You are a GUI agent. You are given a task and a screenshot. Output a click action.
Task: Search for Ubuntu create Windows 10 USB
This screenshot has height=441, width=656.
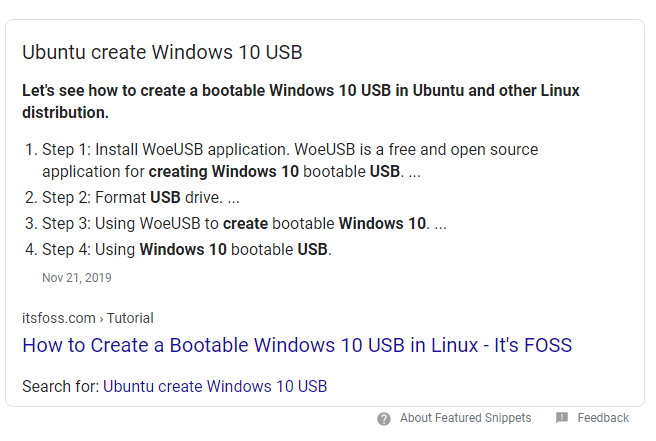(x=215, y=386)
